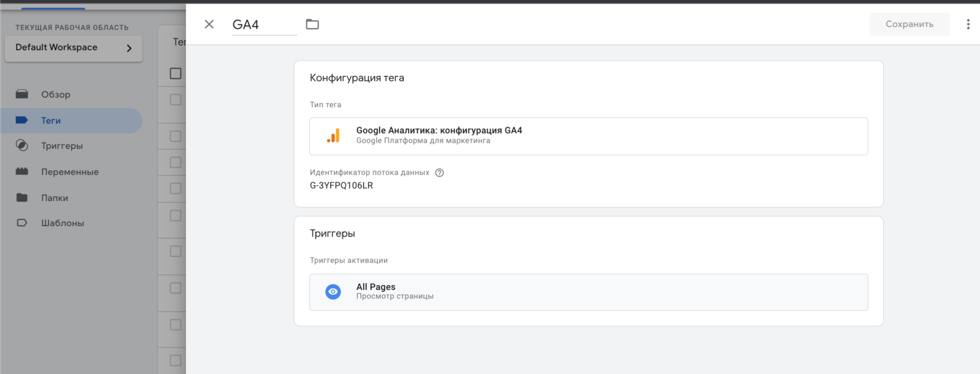Viewport: 980px width, 374px height.
Task: Click the All Pages trigger eye icon
Action: [333, 292]
